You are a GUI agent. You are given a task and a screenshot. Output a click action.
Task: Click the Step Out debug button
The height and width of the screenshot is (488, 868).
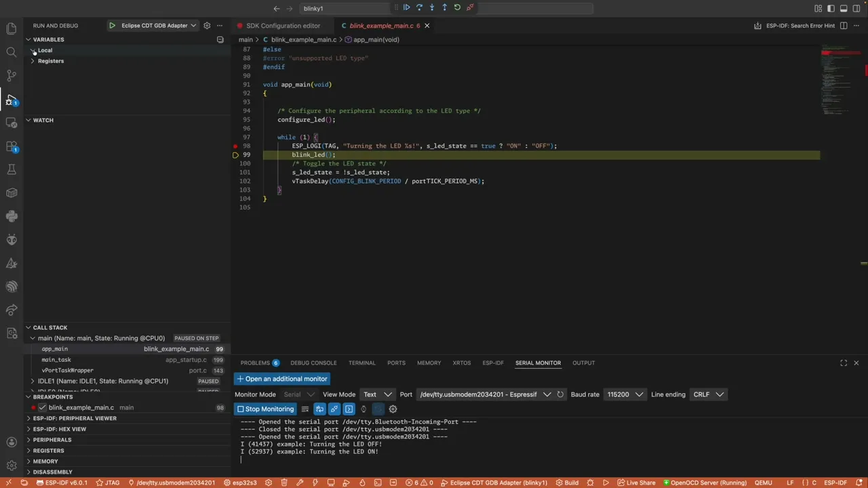pos(444,7)
